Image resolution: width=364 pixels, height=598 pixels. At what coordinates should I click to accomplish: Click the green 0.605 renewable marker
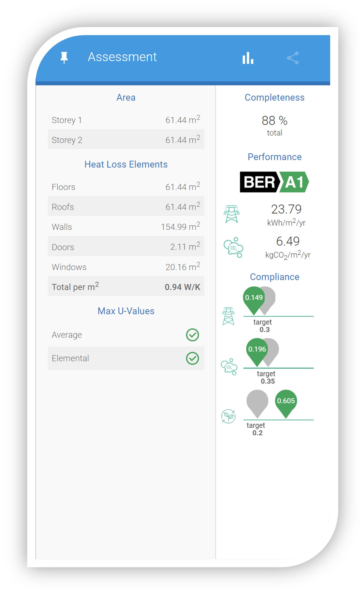click(286, 401)
